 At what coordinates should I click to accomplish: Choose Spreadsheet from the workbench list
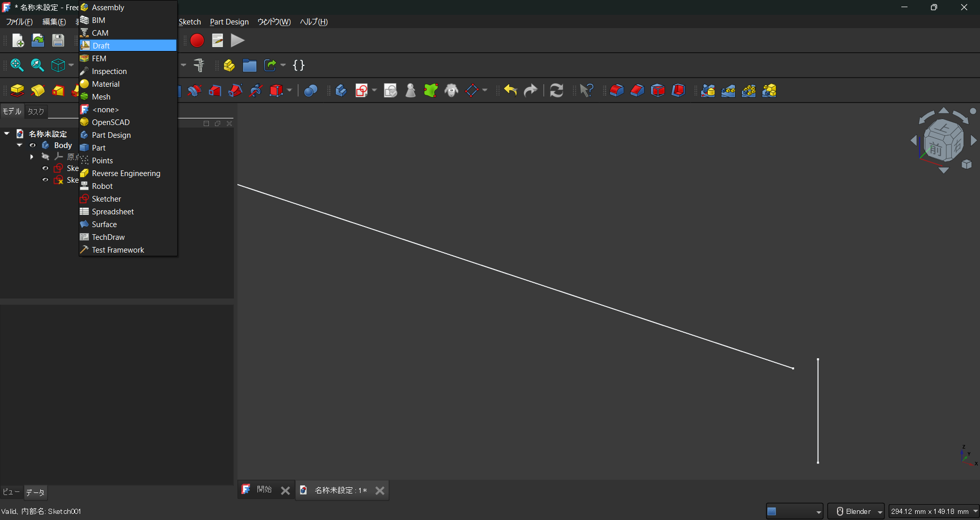(128, 211)
